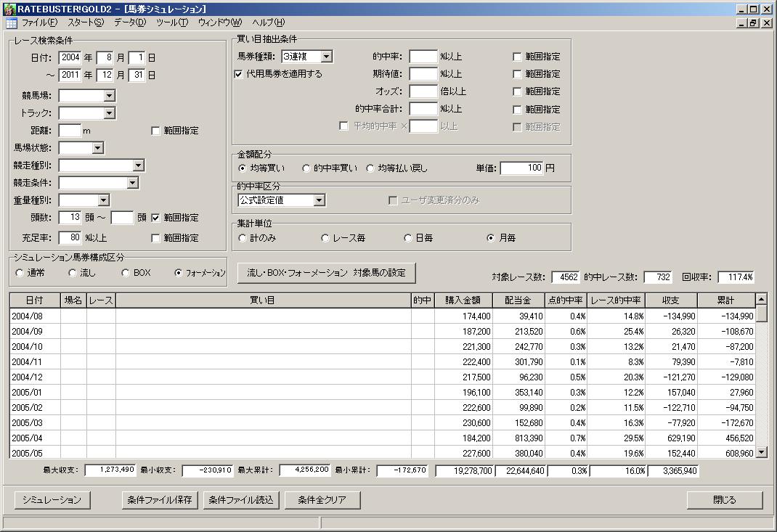
Task: Open the ファイル(F) menu
Action: click(x=39, y=22)
